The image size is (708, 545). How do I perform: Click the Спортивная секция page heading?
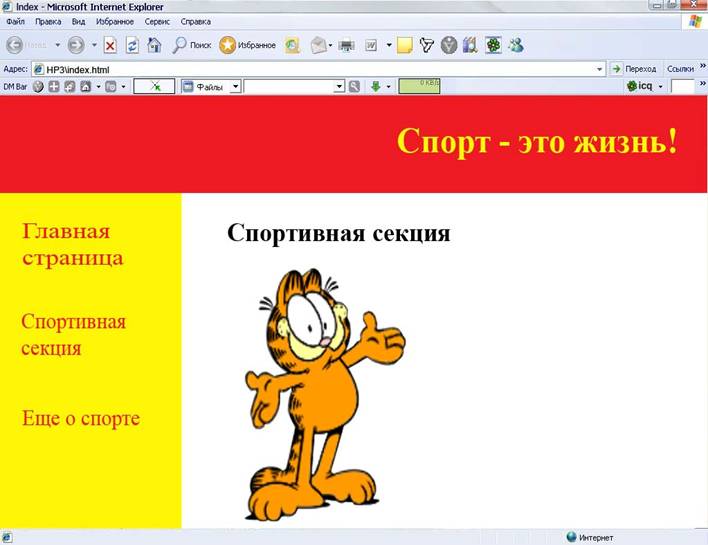(339, 234)
